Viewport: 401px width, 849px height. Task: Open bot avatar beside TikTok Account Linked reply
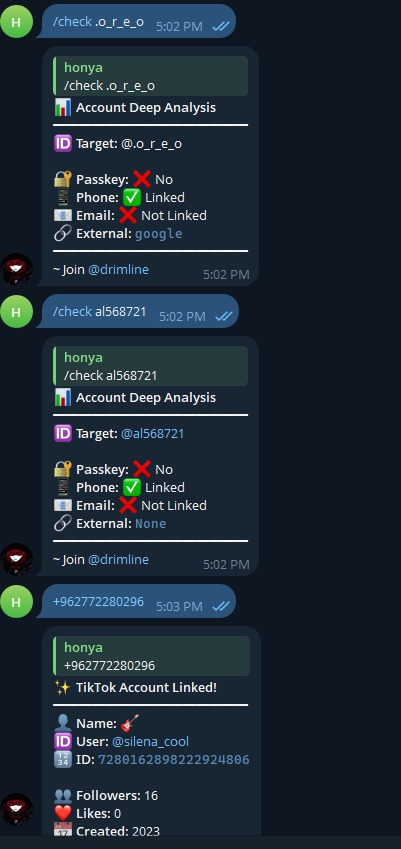[x=17, y=809]
